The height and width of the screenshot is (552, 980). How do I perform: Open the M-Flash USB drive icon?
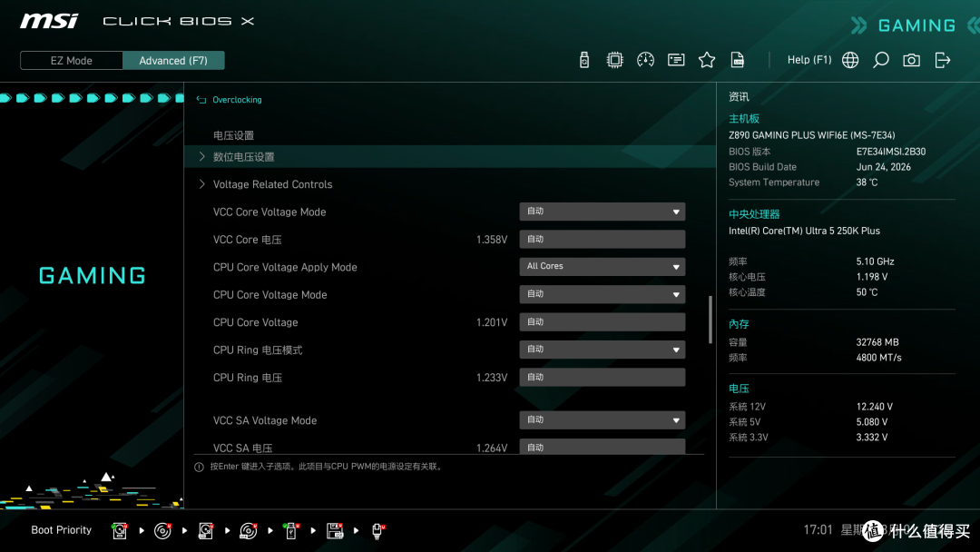pyautogui.click(x=583, y=60)
